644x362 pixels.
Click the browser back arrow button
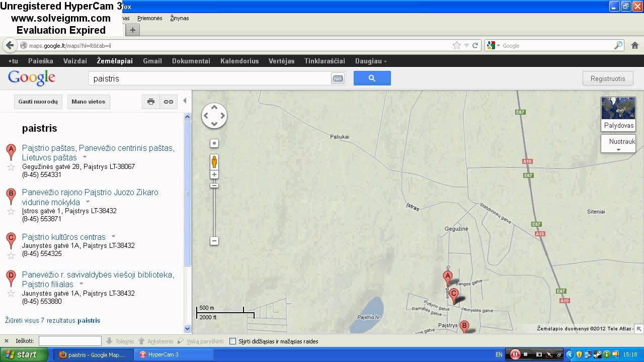pyautogui.click(x=10, y=45)
